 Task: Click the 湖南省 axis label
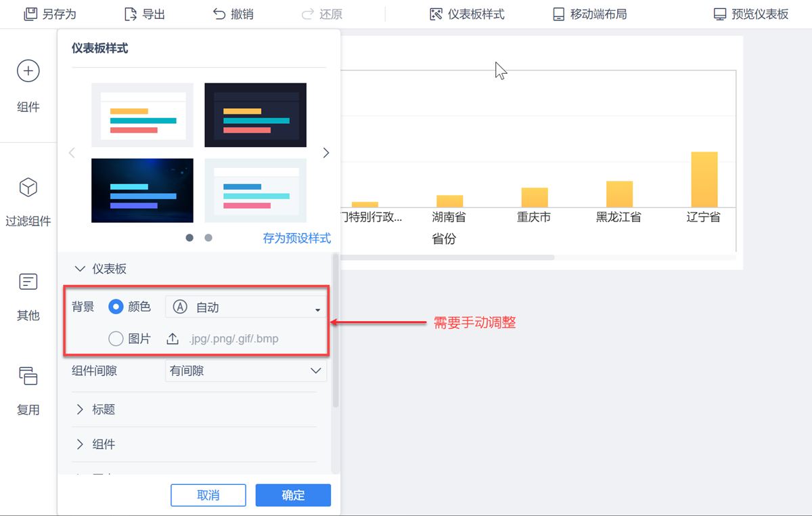coord(449,217)
